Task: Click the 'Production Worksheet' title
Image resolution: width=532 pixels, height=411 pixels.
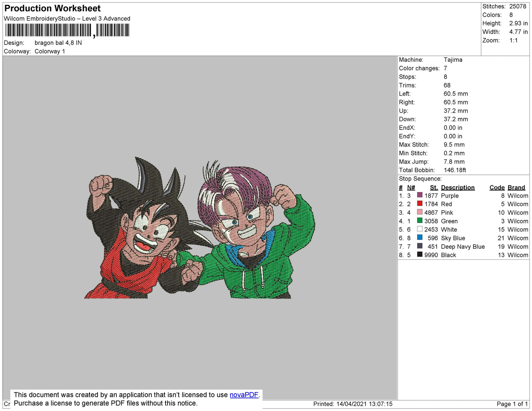Action: 52,8
